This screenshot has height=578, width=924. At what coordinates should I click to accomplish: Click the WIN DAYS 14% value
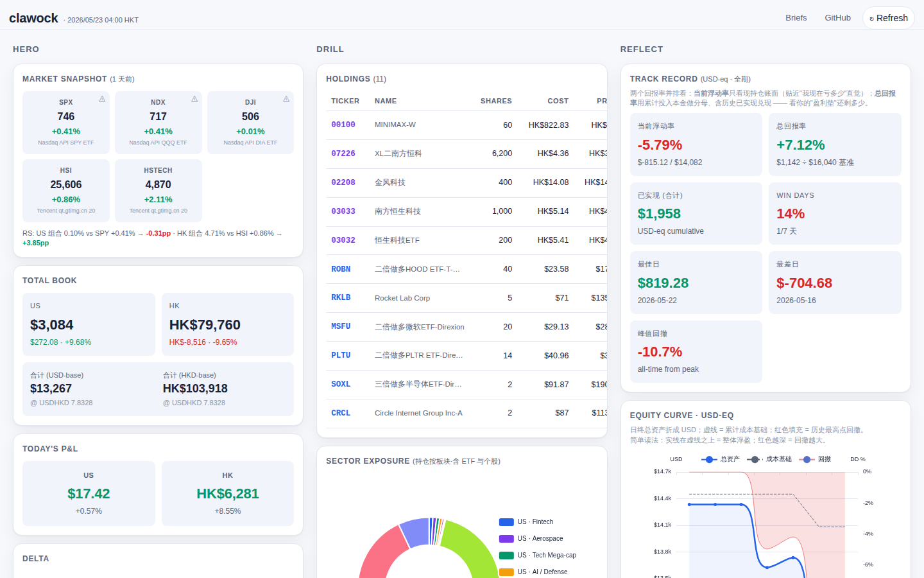click(791, 214)
